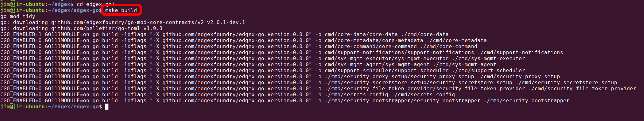The height and width of the screenshot is (121, 644).
Task: Click the terminal cursor at the last prompt
Action: (x=107, y=106)
